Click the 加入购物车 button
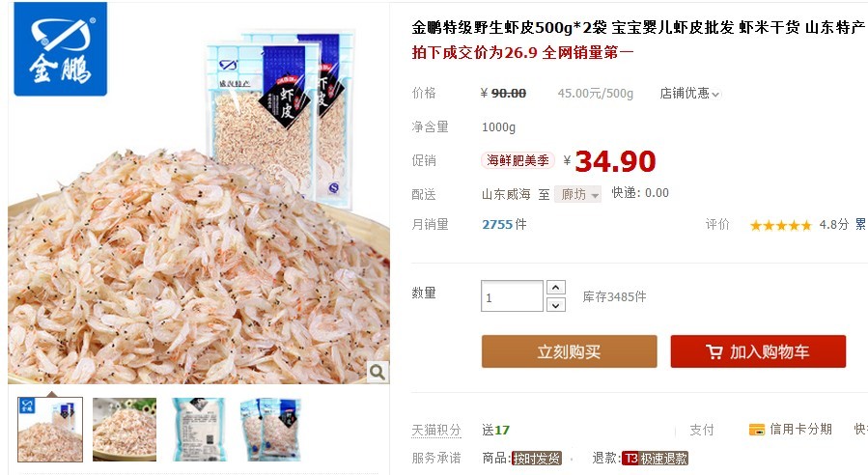 (x=758, y=351)
